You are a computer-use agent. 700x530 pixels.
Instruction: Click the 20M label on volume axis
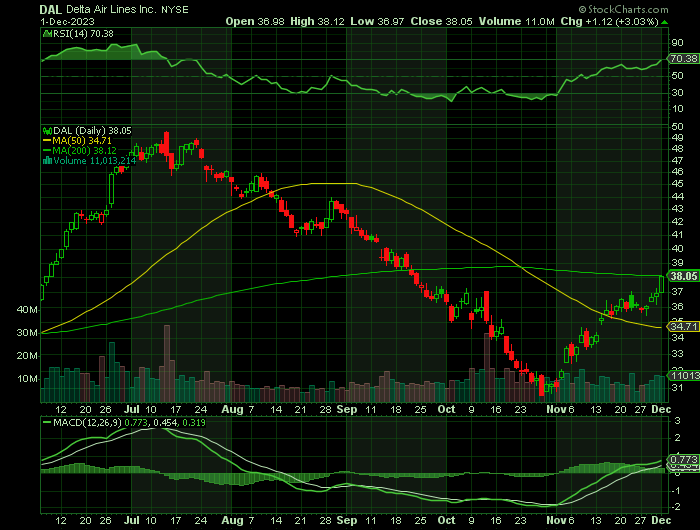[27, 356]
